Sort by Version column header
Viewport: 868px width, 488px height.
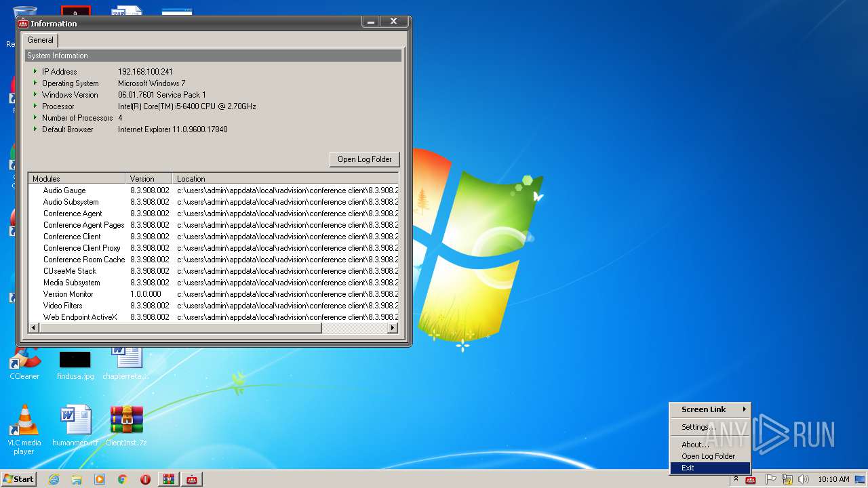coord(149,179)
